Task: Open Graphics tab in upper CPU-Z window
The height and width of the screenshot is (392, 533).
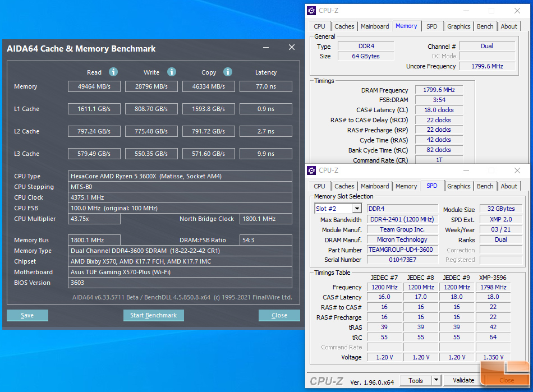Action: (x=459, y=26)
